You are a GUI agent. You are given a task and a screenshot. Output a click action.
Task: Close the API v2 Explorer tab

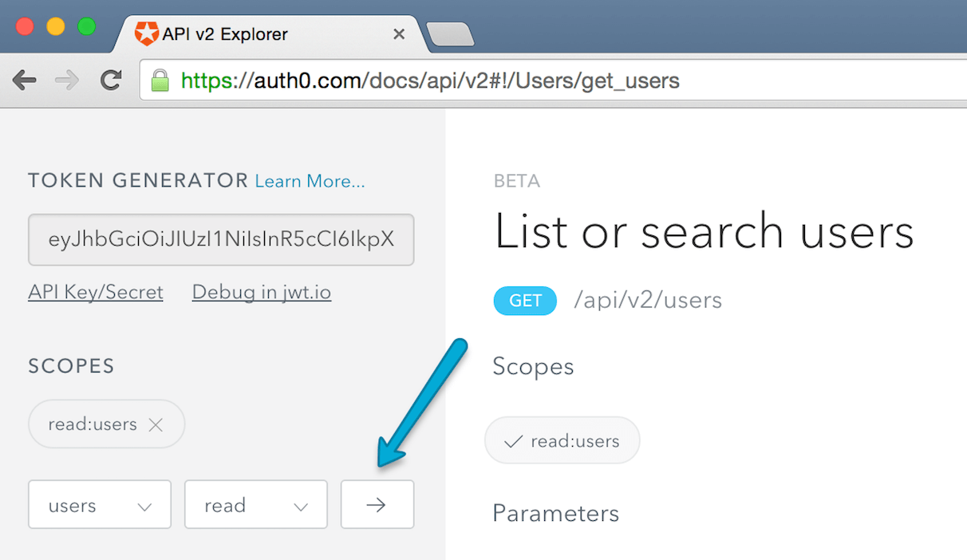pos(400,34)
